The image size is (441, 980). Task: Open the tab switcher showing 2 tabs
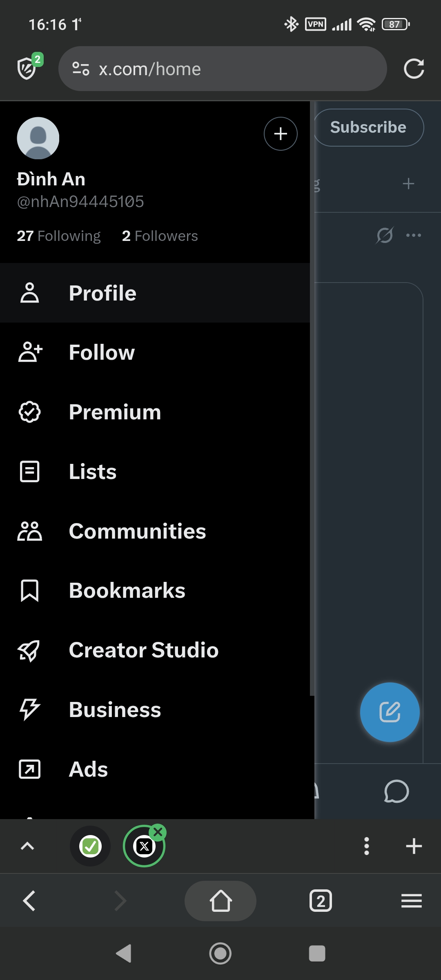(x=321, y=901)
